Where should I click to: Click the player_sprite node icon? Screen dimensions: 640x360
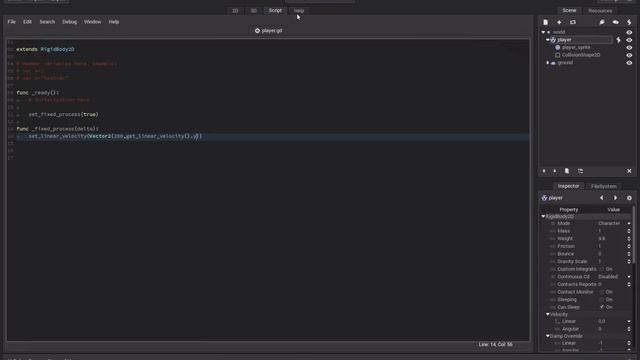[558, 47]
